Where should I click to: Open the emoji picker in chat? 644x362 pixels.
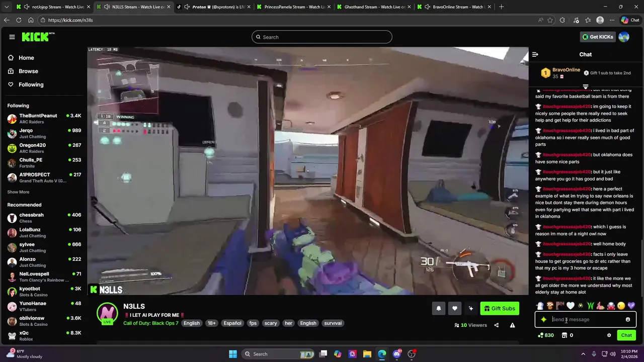[628, 319]
